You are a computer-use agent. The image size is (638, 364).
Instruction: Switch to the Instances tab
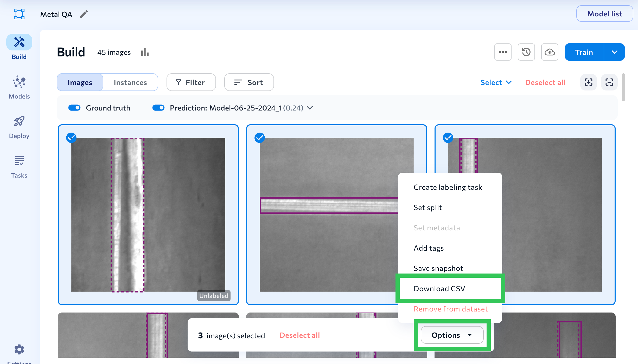[130, 82]
